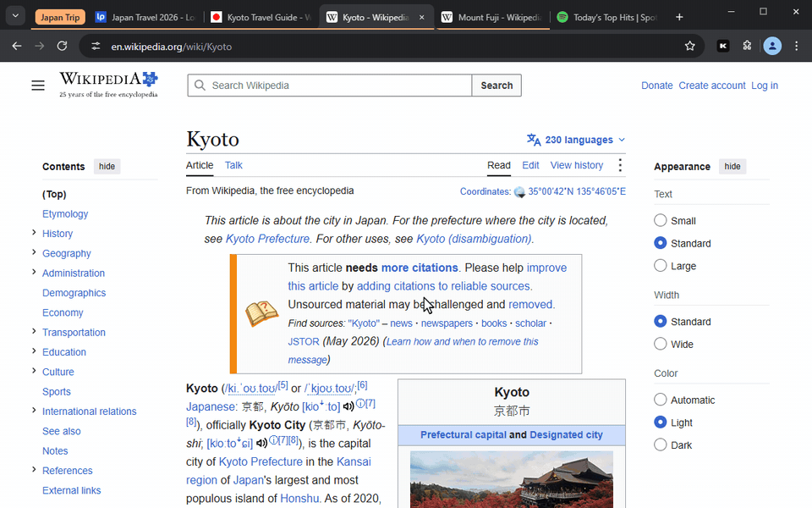Reload the current page

[x=62, y=46]
